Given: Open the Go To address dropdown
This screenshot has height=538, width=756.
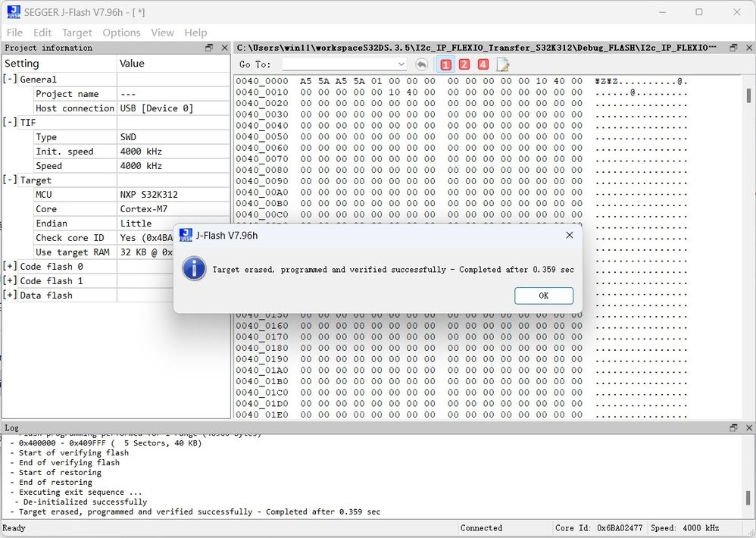Looking at the screenshot, I should [x=401, y=64].
